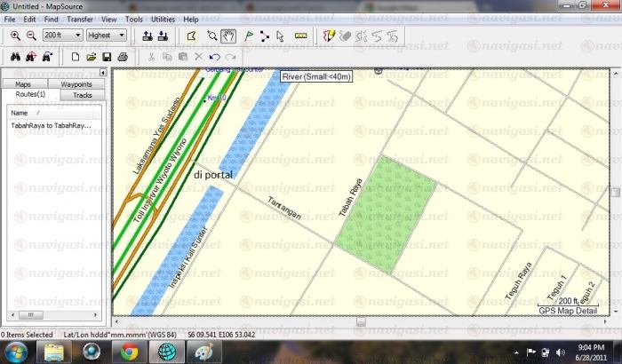The image size is (622, 364).
Task: Click the Find Places binoculars icon
Action: pos(13,57)
